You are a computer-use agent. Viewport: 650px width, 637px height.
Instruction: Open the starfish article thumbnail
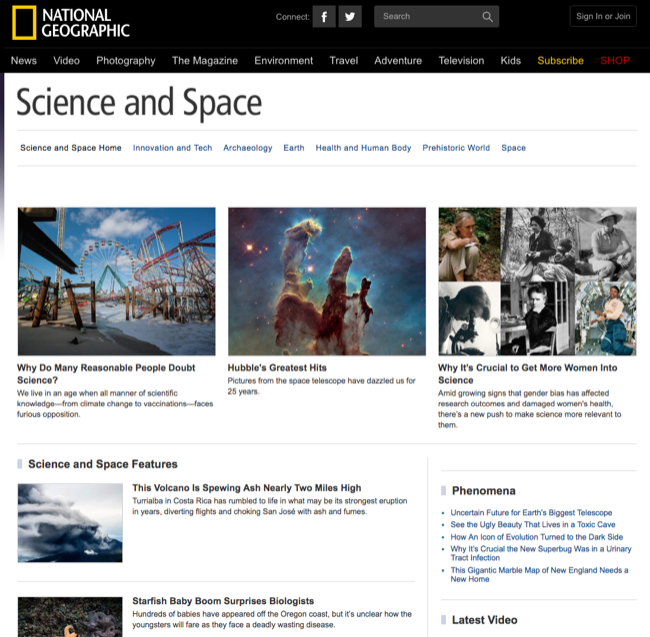pos(70,617)
